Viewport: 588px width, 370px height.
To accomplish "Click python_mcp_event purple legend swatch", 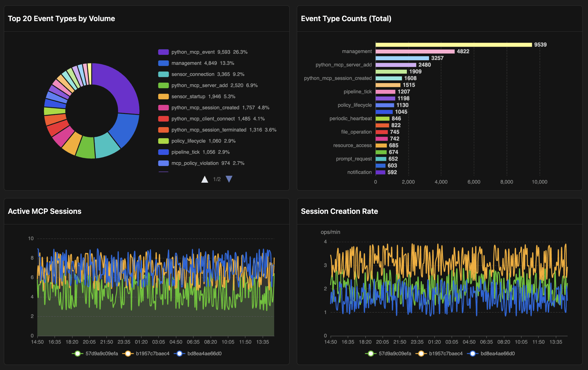I will [x=163, y=52].
